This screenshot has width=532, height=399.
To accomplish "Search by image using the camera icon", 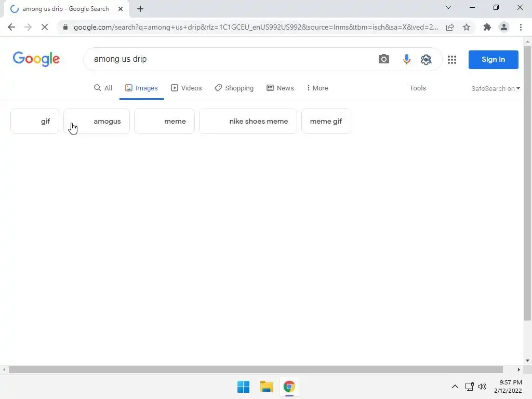I will coord(384,59).
